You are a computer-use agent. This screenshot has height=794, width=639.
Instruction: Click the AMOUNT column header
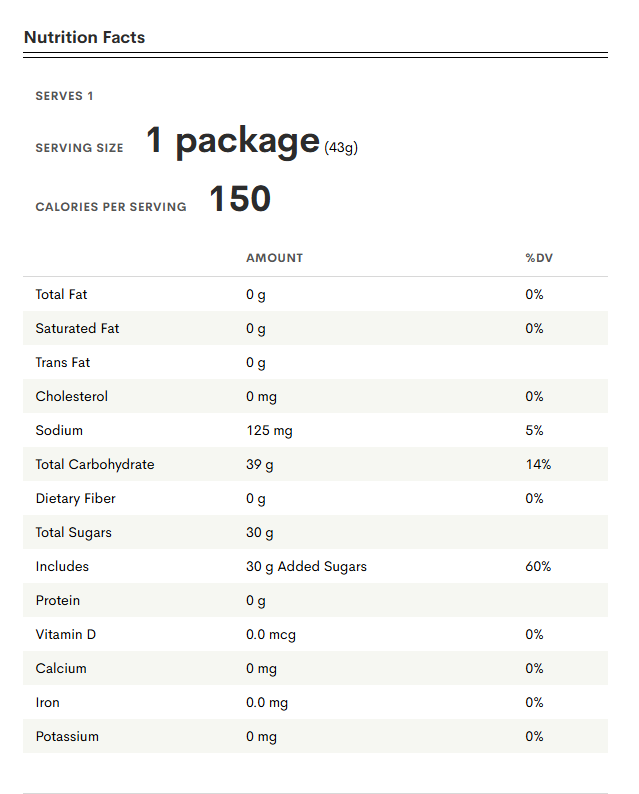[274, 258]
